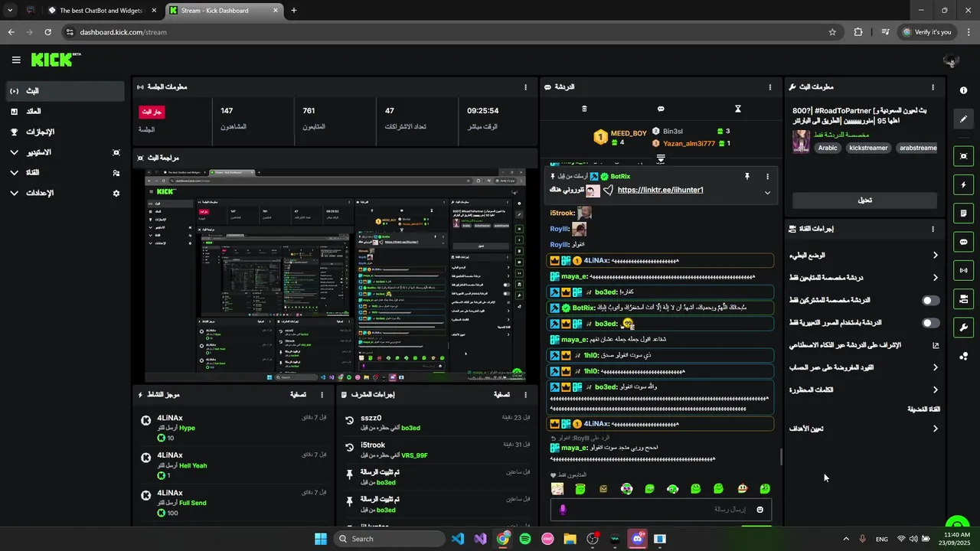This screenshot has height=551, width=980.
Task: Click the lightning bolt icon in right rail
Action: point(963,184)
